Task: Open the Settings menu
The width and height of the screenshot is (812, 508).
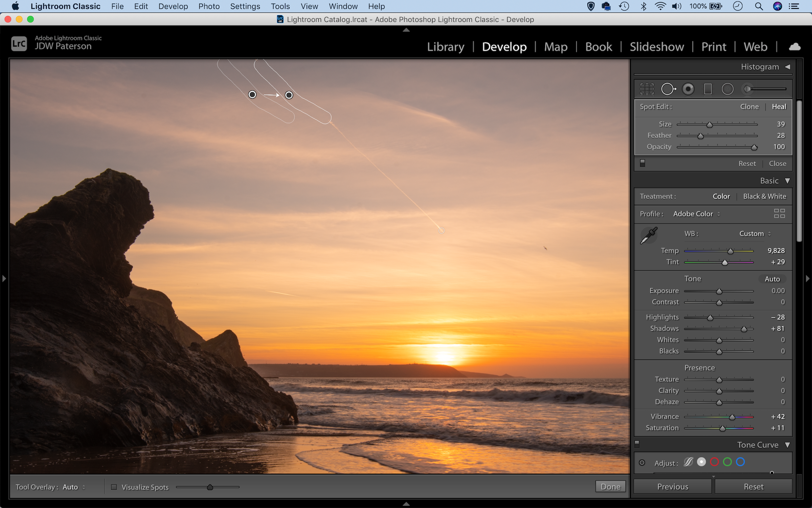Action: coord(245,6)
